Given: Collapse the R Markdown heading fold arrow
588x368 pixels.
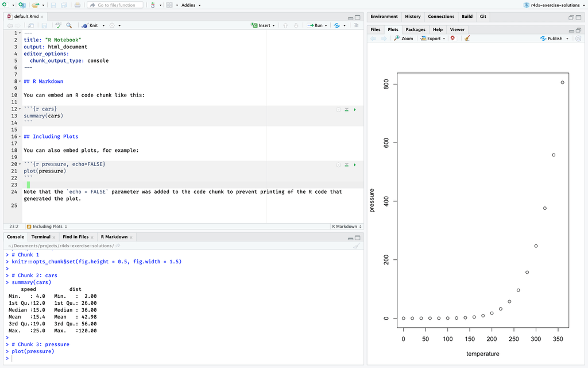Looking at the screenshot, I should coord(20,82).
